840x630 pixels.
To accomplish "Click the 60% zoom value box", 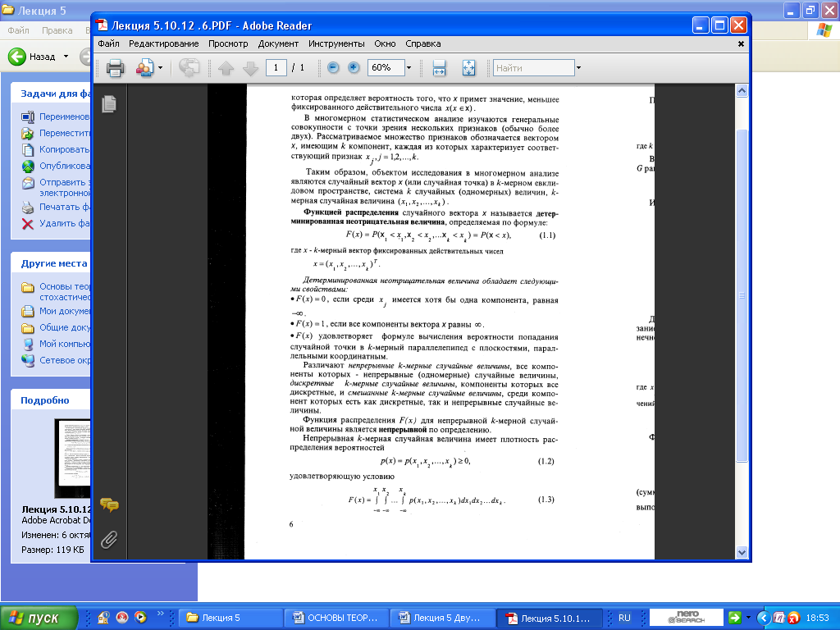I will pos(386,67).
